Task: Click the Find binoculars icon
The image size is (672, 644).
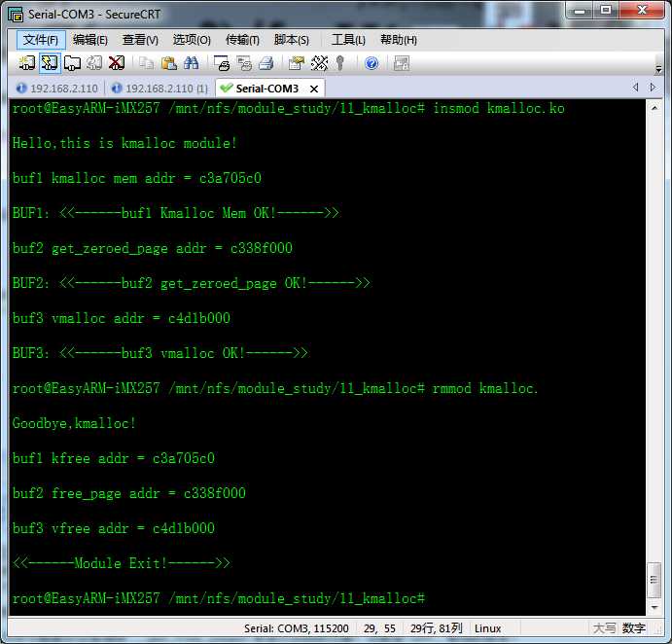Action: [x=191, y=63]
